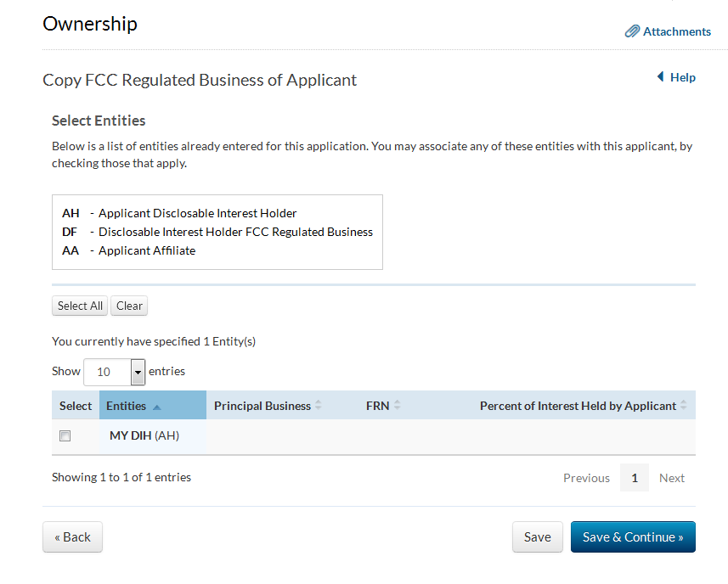Click Percent of Interest sort icon

(x=685, y=406)
